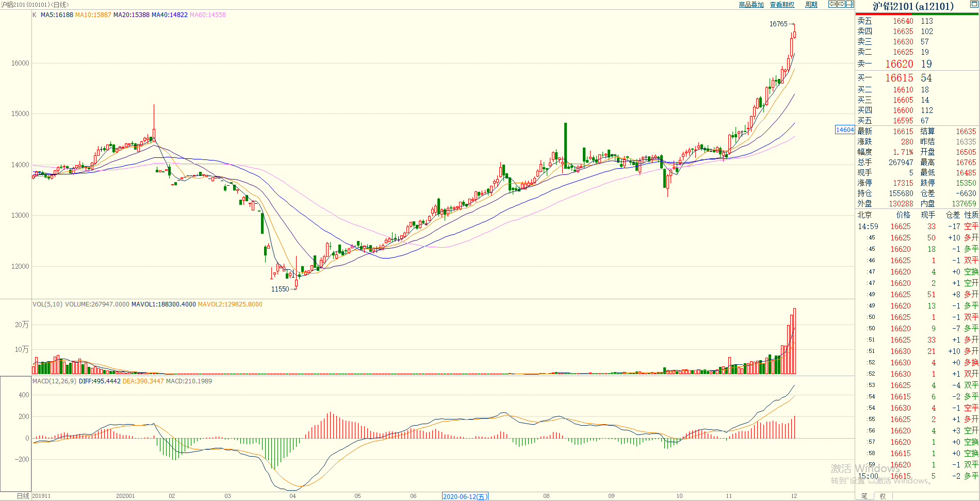Click the DEA:390.3447 value
Viewport: 980px width, 501px height.
coord(143,381)
